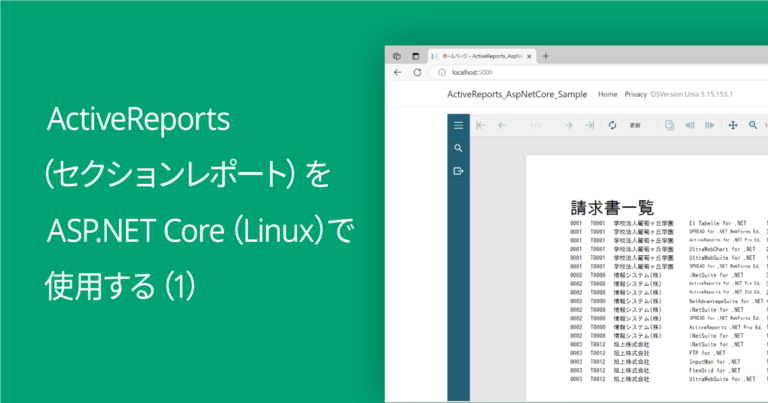Click the NetAdvantageSuite for .NET row
Viewport: 768px width, 403px height.
tap(668, 301)
